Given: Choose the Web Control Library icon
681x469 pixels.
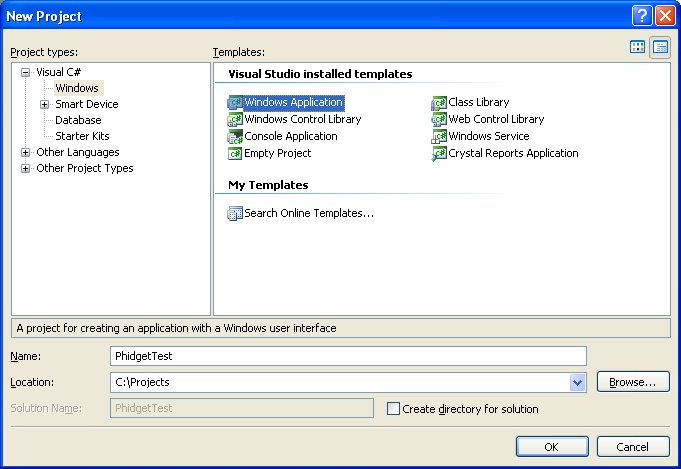Looking at the screenshot, I should [439, 119].
